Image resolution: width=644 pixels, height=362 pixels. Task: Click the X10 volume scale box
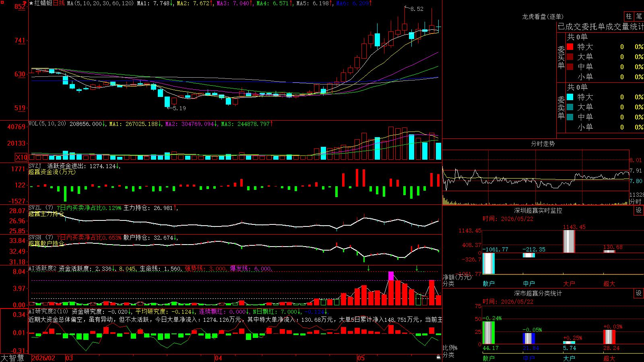point(21,157)
